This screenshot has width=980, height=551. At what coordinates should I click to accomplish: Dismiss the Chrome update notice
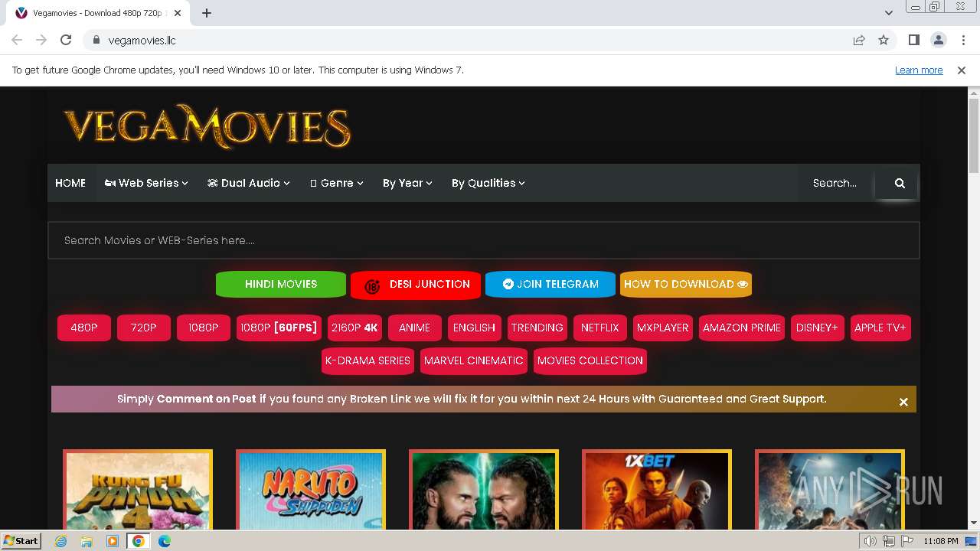(x=962, y=70)
